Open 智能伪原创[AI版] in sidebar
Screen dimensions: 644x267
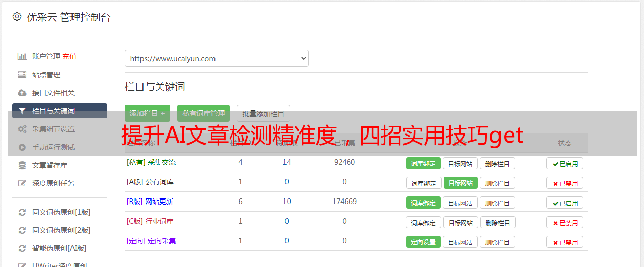click(59, 248)
